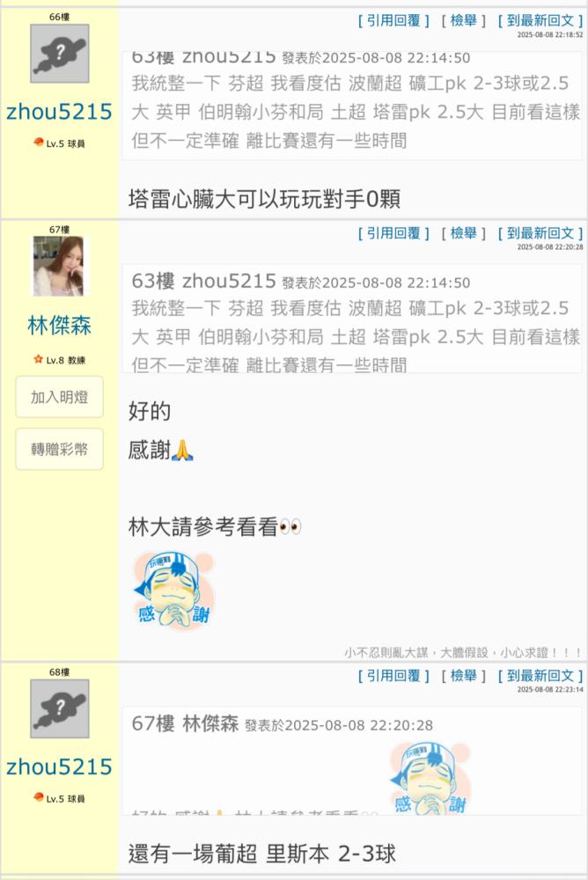Click the quoted 感謝 sticker in floor 68
The image size is (588, 880).
coord(430,778)
